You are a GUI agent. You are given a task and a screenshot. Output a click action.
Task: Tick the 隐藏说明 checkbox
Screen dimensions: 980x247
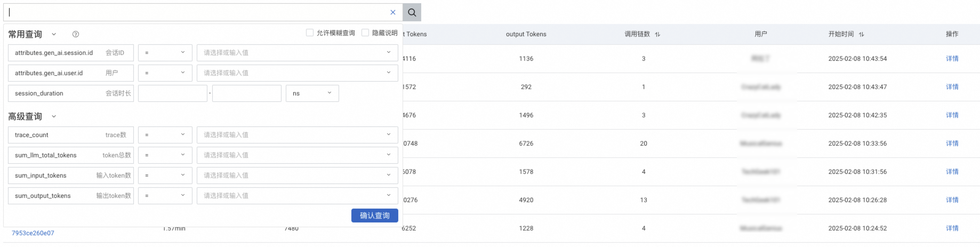[x=365, y=33]
